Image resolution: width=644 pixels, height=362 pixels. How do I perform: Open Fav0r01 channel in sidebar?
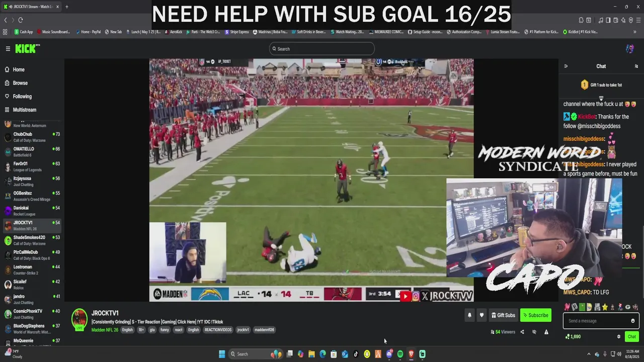click(x=32, y=166)
